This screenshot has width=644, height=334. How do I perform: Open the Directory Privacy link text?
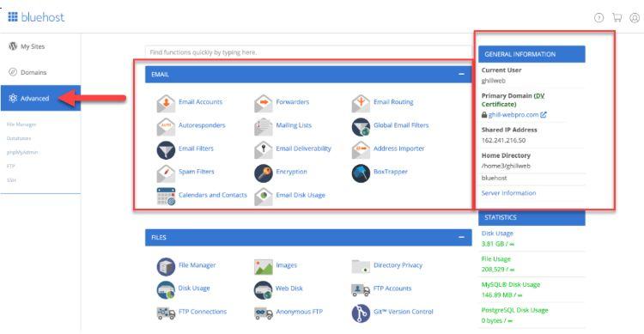(x=398, y=265)
